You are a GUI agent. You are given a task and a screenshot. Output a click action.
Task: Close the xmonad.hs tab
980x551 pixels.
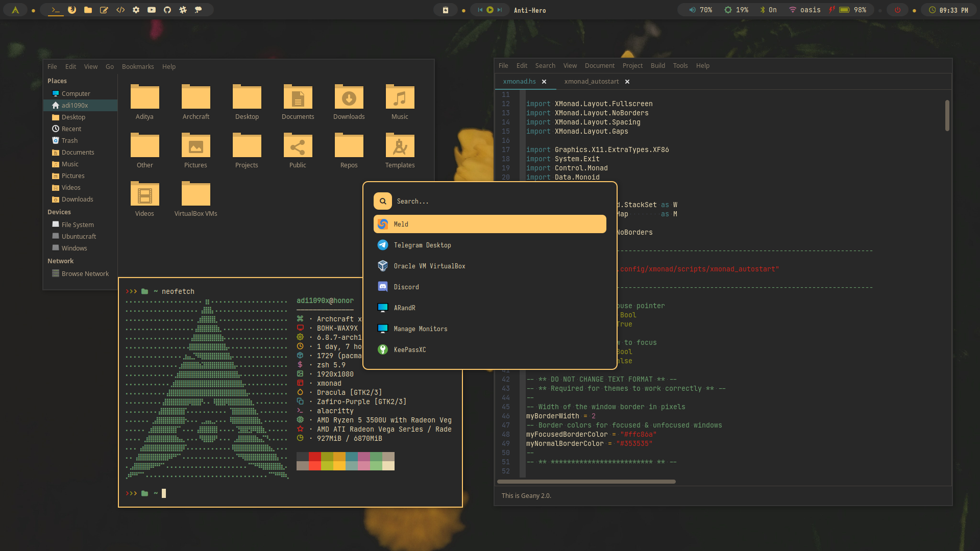[544, 82]
